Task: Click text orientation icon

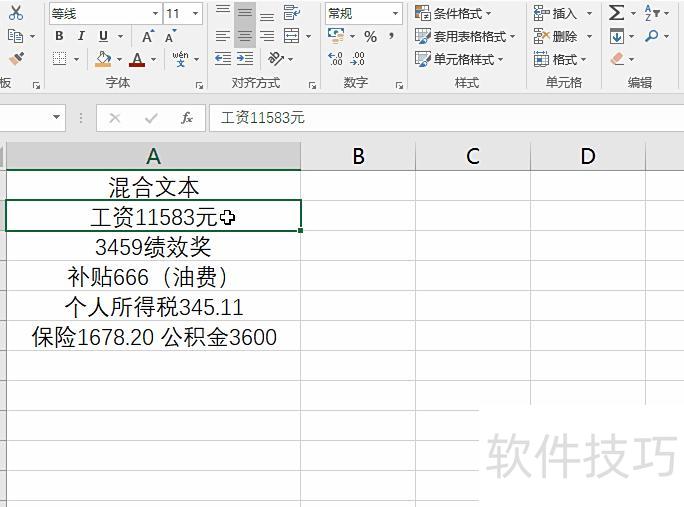Action: pyautogui.click(x=276, y=58)
